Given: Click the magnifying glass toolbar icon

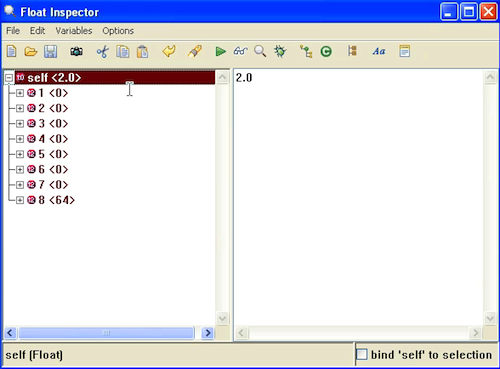Looking at the screenshot, I should (260, 51).
